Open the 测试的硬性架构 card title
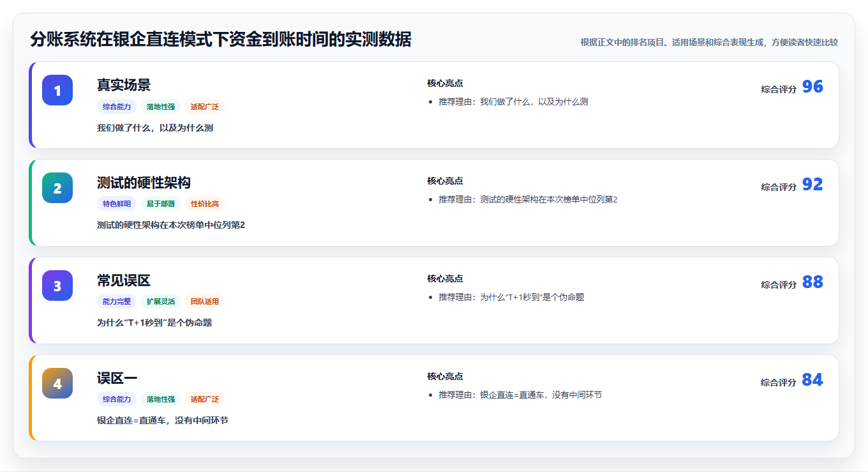 144,183
